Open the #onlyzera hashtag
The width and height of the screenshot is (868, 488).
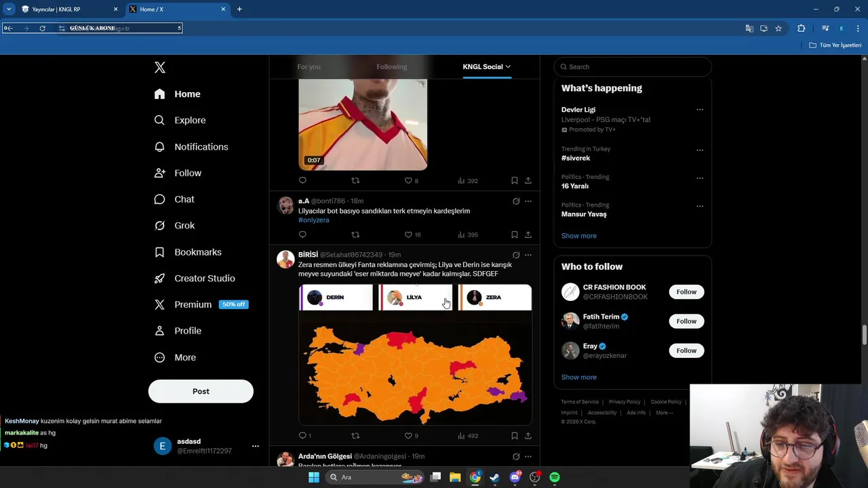313,220
